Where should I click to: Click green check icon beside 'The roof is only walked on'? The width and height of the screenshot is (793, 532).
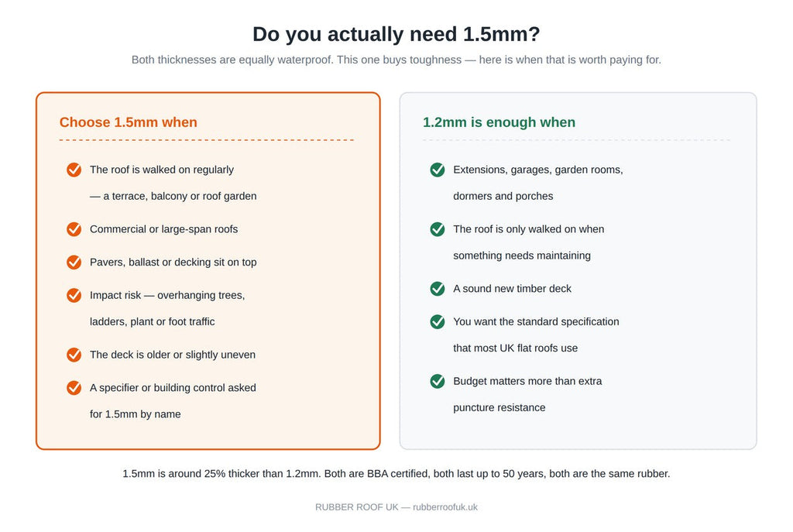438,229
